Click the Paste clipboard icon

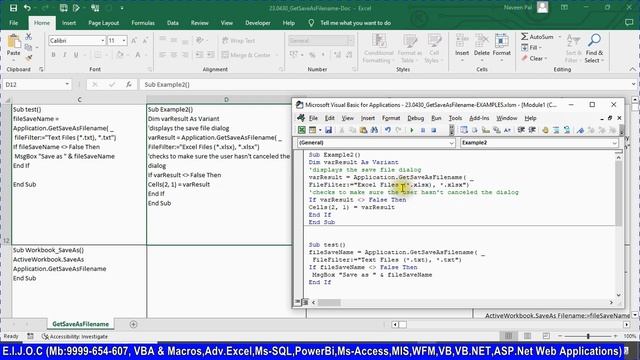[13, 42]
